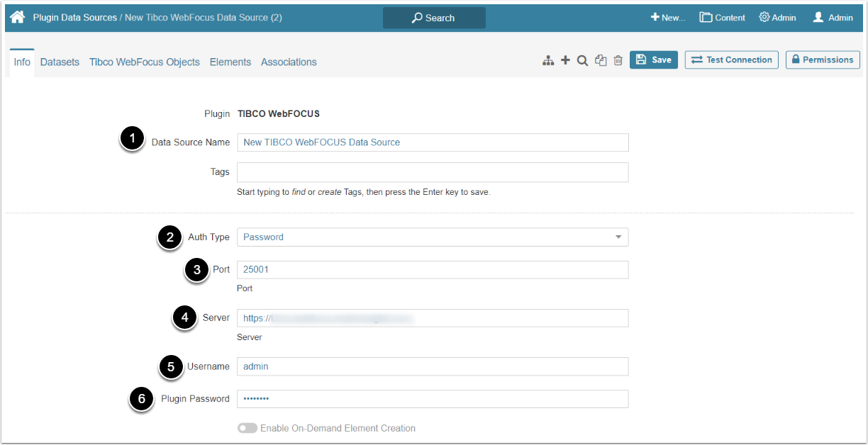This screenshot has width=868, height=445.
Task: Switch to the Datasets tab
Action: pos(60,62)
